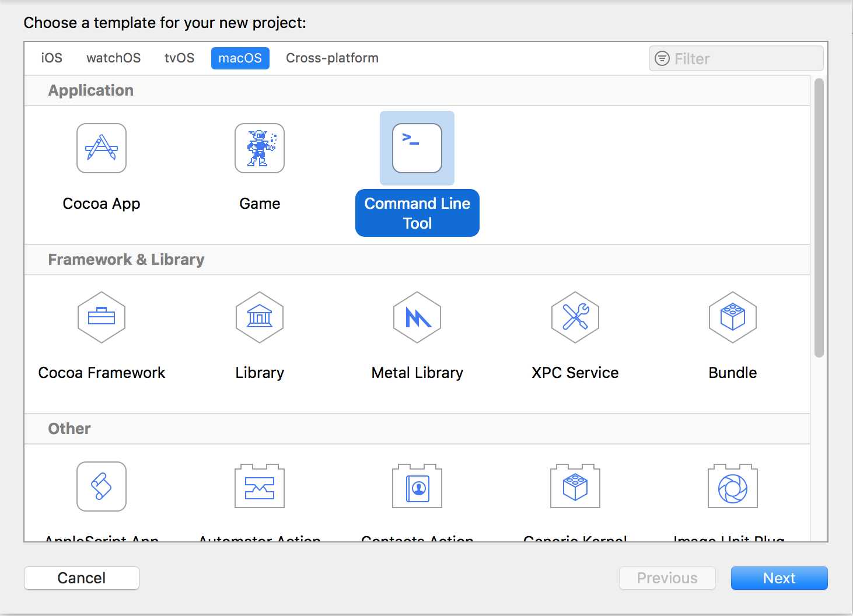Click the XPC Service label
Viewport: 853px width, 616px height.
(575, 373)
